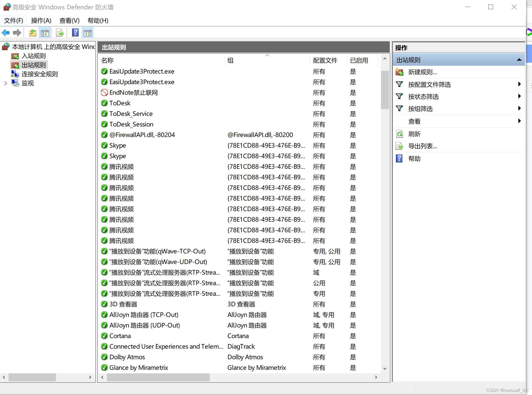The height and width of the screenshot is (395, 532).
Task: Select 入站规则 in the console tree
Action: (x=34, y=56)
